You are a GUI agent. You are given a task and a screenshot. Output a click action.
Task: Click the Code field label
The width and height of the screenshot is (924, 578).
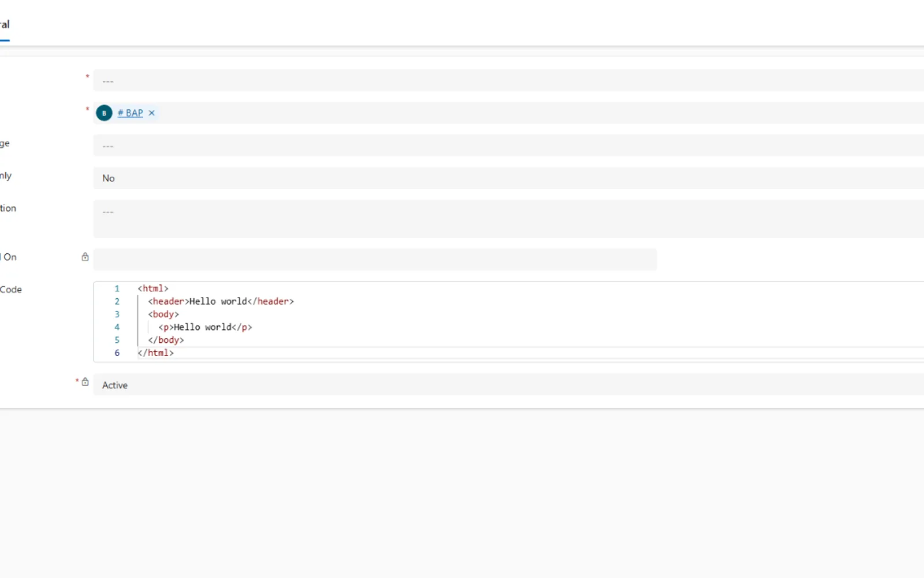(11, 290)
